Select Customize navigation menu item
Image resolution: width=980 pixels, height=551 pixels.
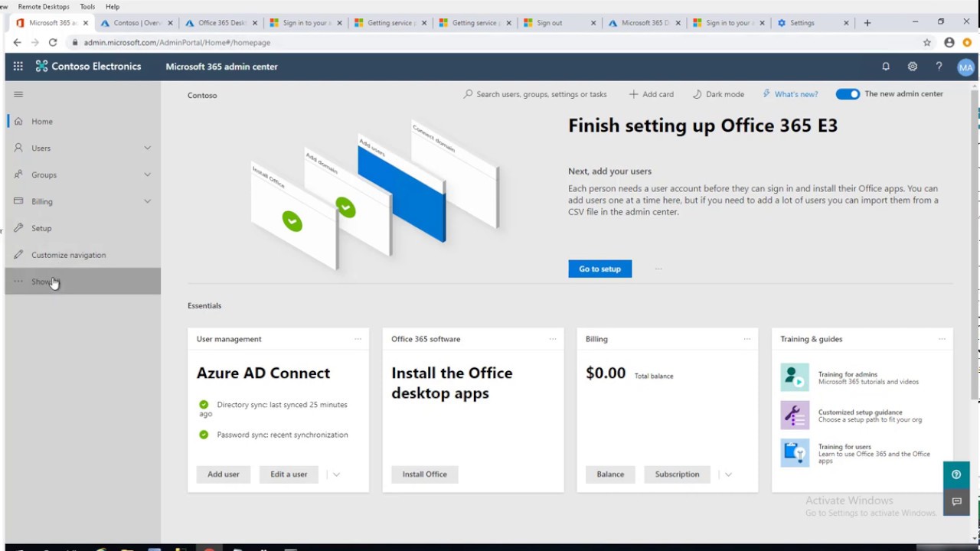tap(83, 255)
